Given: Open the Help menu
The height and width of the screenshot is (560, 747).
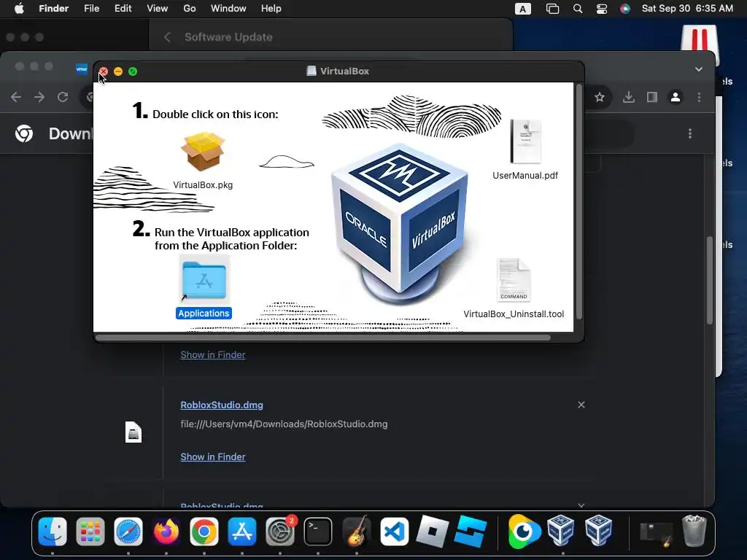Looking at the screenshot, I should pyautogui.click(x=271, y=9).
